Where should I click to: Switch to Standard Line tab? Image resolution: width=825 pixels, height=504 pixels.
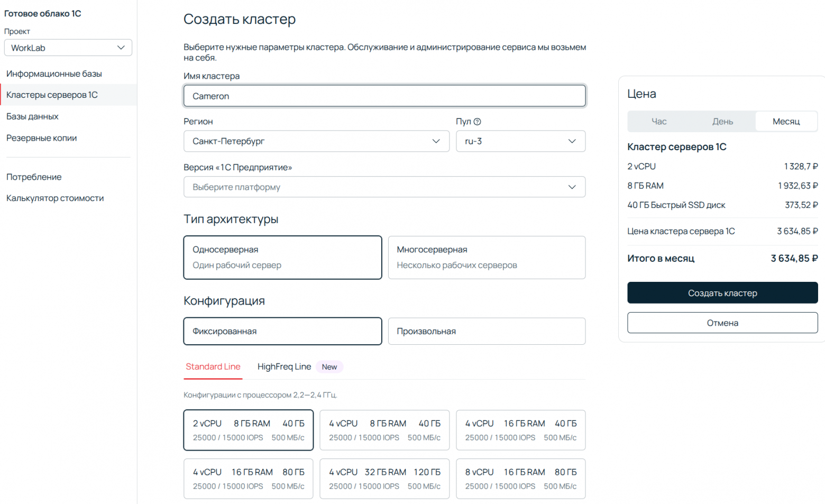pyautogui.click(x=213, y=367)
